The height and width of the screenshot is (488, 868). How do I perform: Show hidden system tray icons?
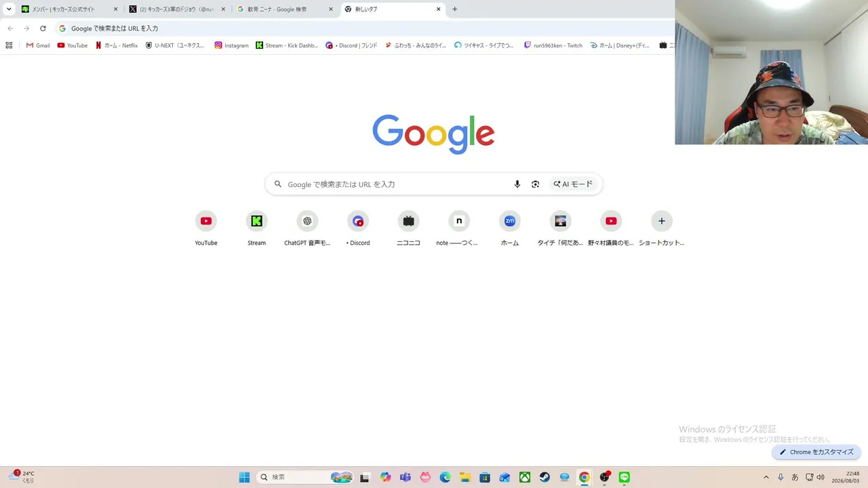point(766,477)
